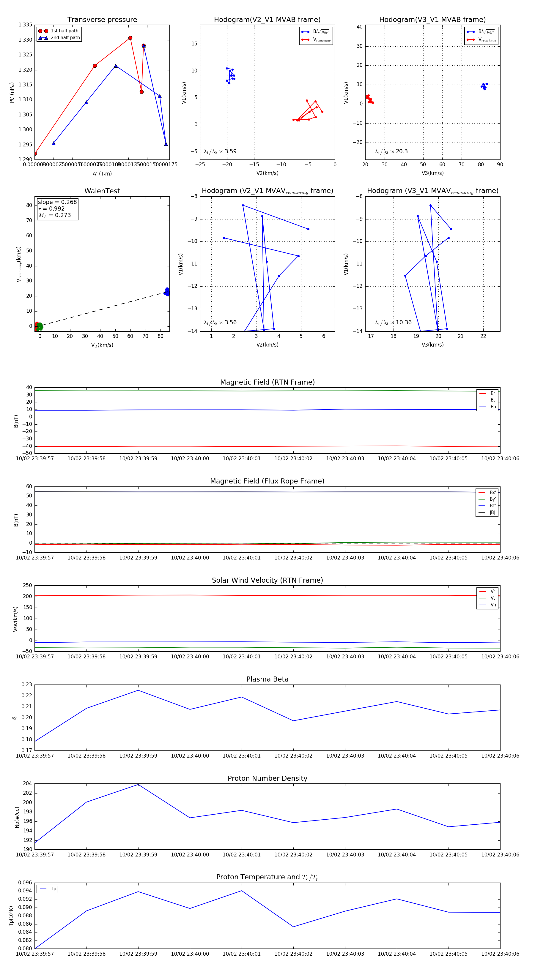Select Vremaining legend entry in V2_V1 MVAB hodogram
Screen dimensions: 535x980
[x=321, y=39]
